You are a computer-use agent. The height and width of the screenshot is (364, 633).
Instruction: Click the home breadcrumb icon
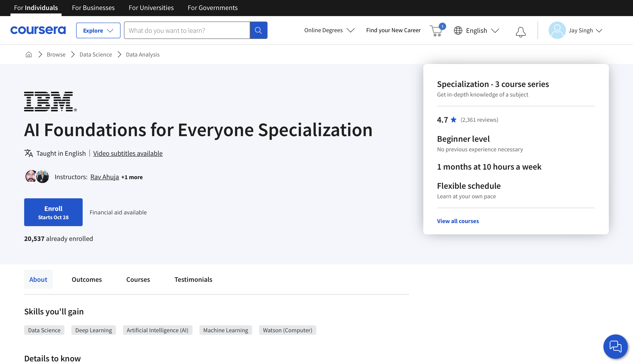[28, 54]
